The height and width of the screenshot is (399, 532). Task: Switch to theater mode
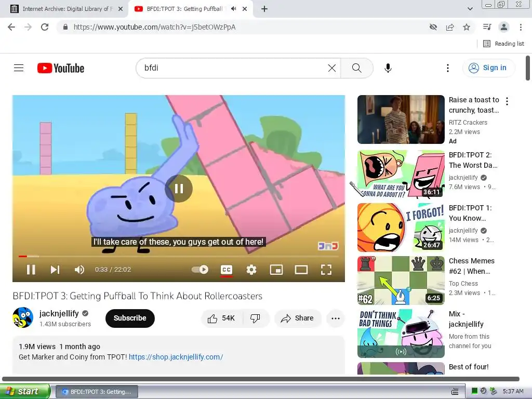(301, 270)
